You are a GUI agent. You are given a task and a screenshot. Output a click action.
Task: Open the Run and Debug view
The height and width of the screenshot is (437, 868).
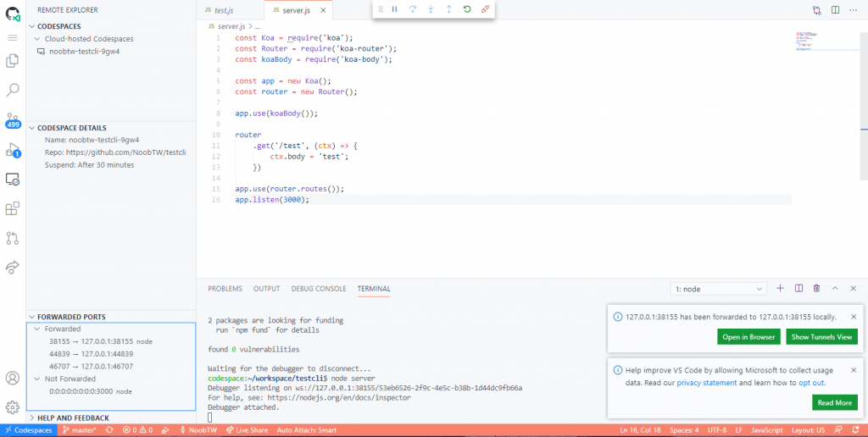click(12, 150)
